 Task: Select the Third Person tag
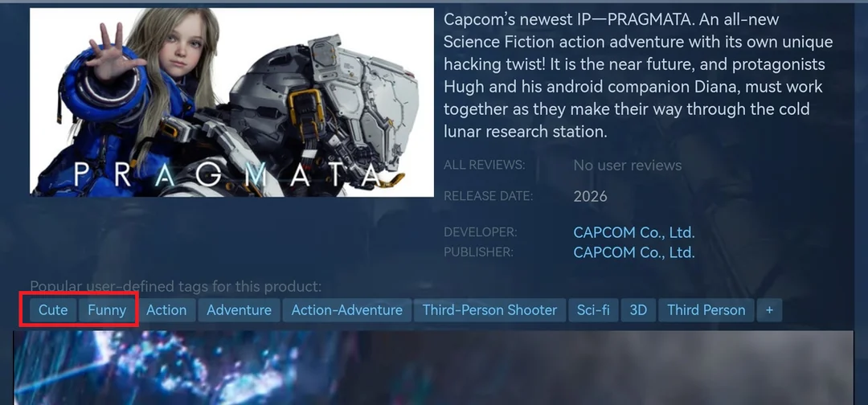click(x=706, y=310)
